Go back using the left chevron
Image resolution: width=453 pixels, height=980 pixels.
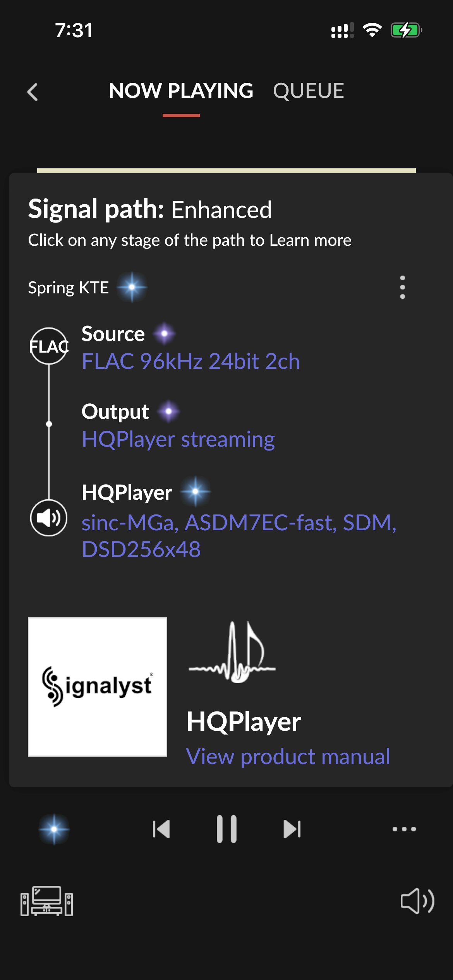click(33, 92)
